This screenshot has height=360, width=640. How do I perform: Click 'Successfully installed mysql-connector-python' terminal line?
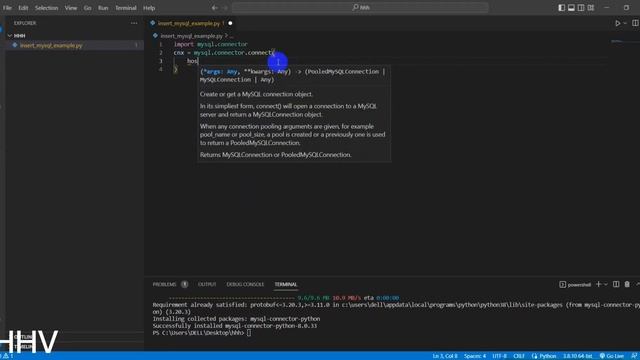point(235,326)
